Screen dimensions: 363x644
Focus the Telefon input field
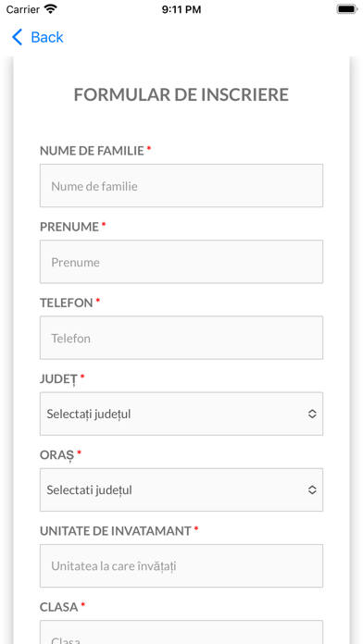click(181, 338)
